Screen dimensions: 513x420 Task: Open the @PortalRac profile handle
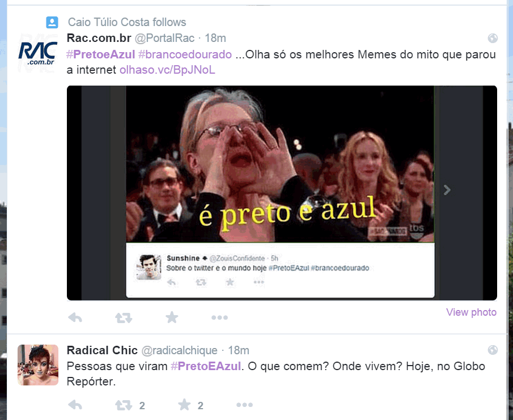click(164, 39)
